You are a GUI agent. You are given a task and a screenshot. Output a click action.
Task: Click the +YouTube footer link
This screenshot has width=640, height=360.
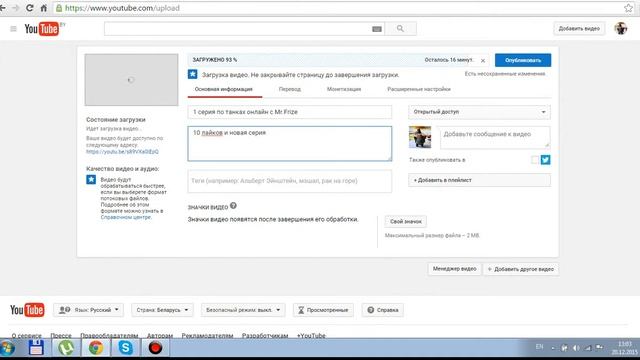pyautogui.click(x=311, y=336)
